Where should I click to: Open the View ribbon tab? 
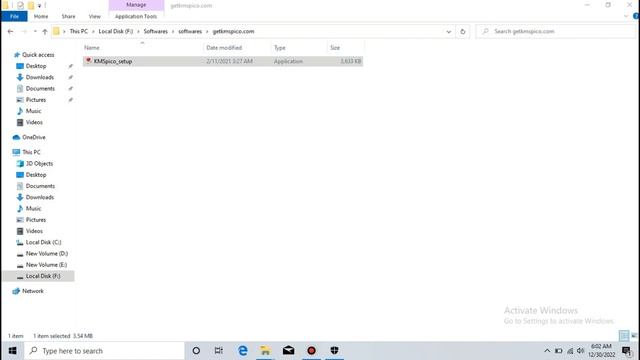click(x=94, y=16)
